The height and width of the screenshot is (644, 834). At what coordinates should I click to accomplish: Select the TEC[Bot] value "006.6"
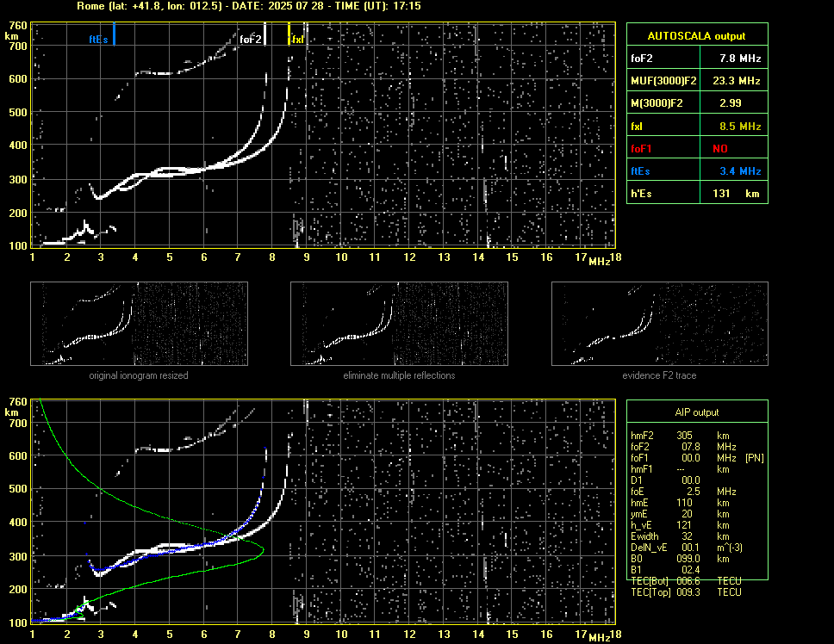coord(688,581)
